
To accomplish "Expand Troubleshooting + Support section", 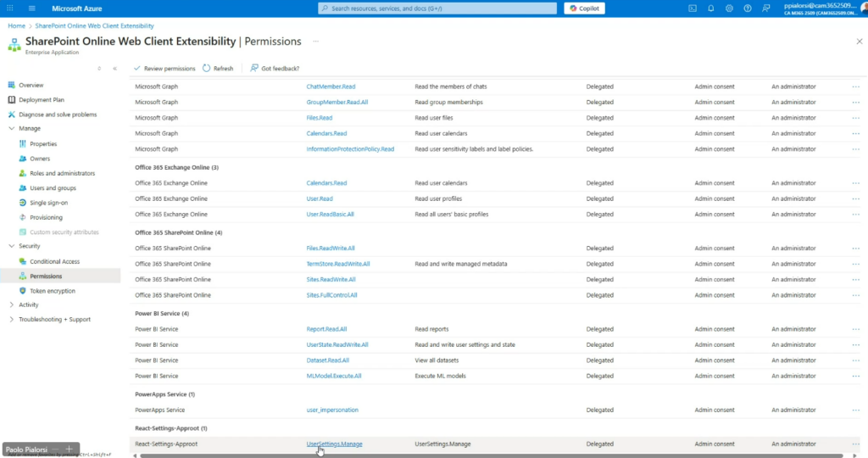I will click(12, 320).
